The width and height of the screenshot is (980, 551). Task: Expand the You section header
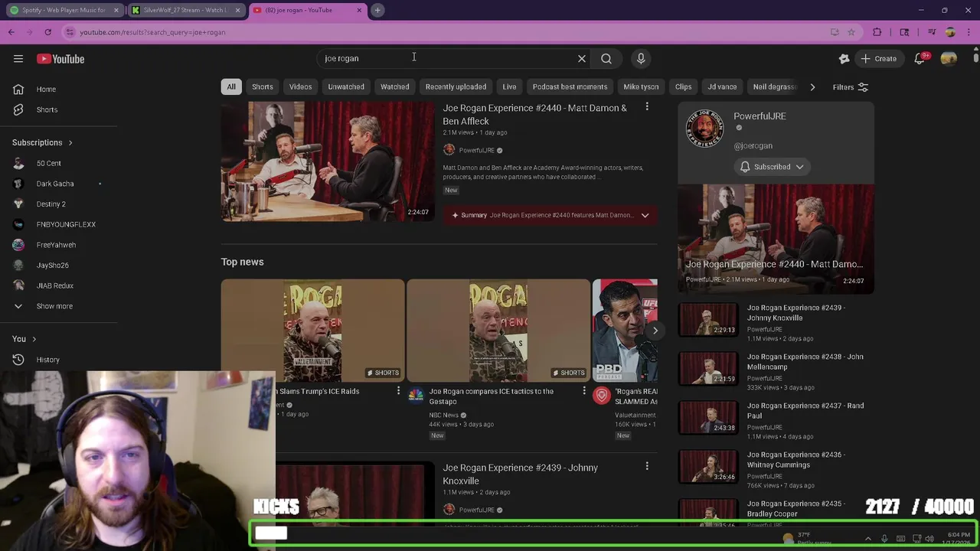click(24, 338)
